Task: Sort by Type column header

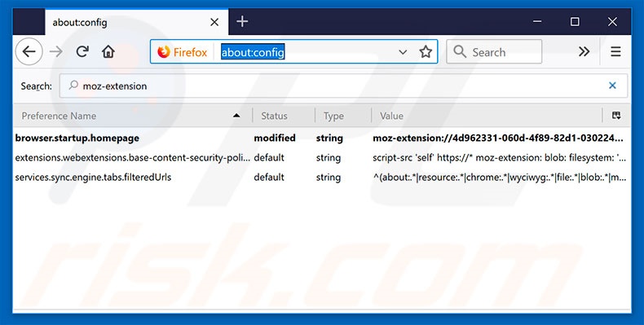Action: [x=343, y=116]
